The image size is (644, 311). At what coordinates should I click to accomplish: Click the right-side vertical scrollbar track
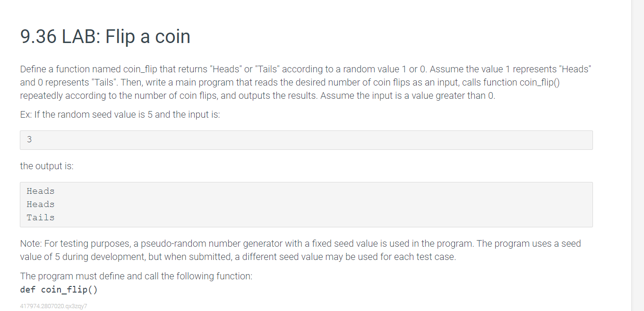637,156
